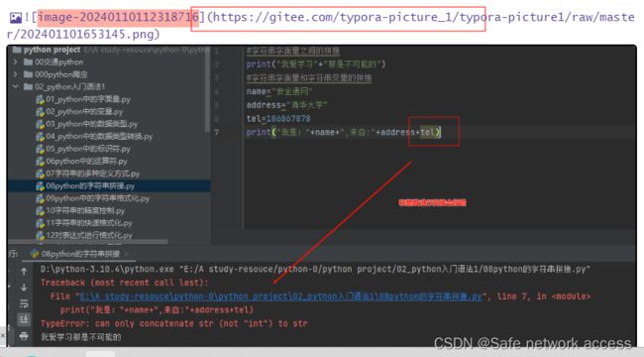Click the console print icon
The width and height of the screenshot is (644, 357).
[x=24, y=336]
